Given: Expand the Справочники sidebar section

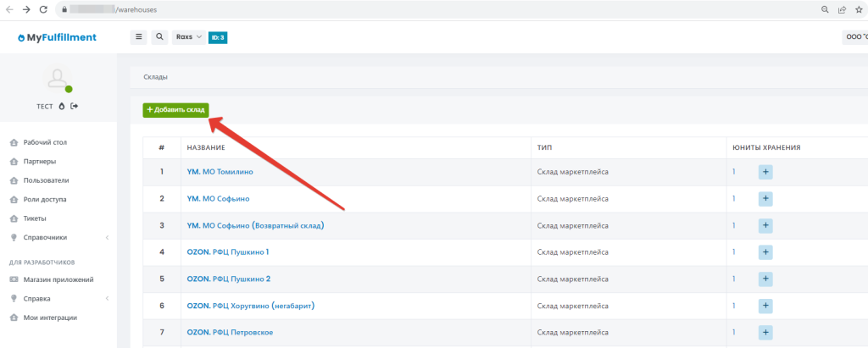Looking at the screenshot, I should click(58, 237).
